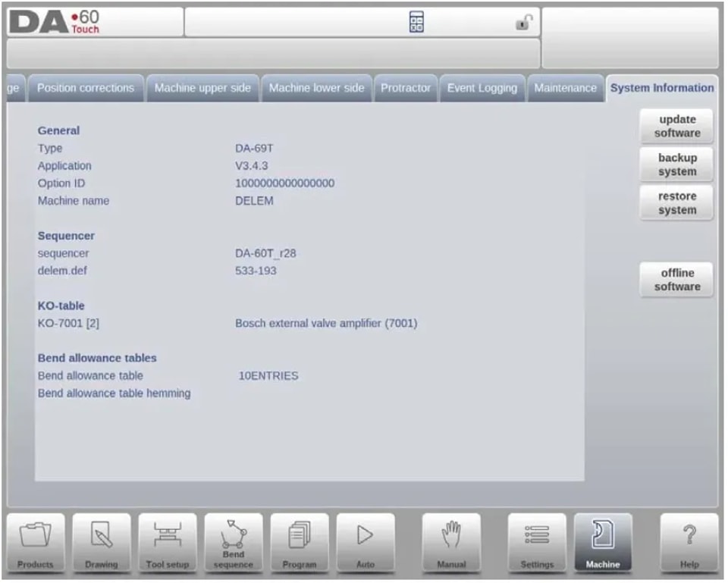Select delem.def value 533-193
728x583 pixels.
256,271
